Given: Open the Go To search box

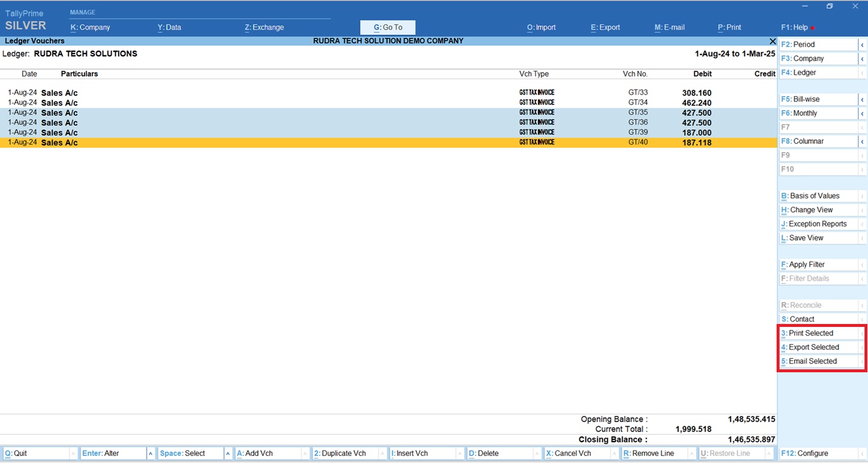Looking at the screenshot, I should point(388,27).
